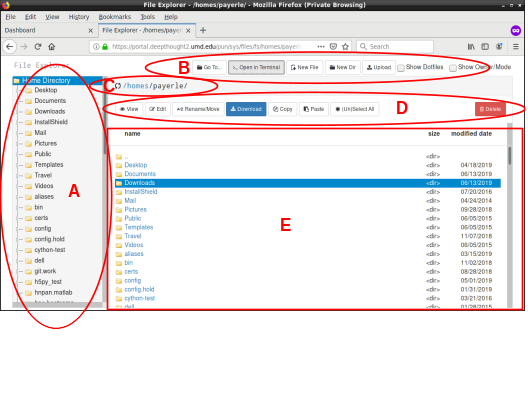Click the Upload button
The width and height of the screenshot is (528, 408).
379,67
